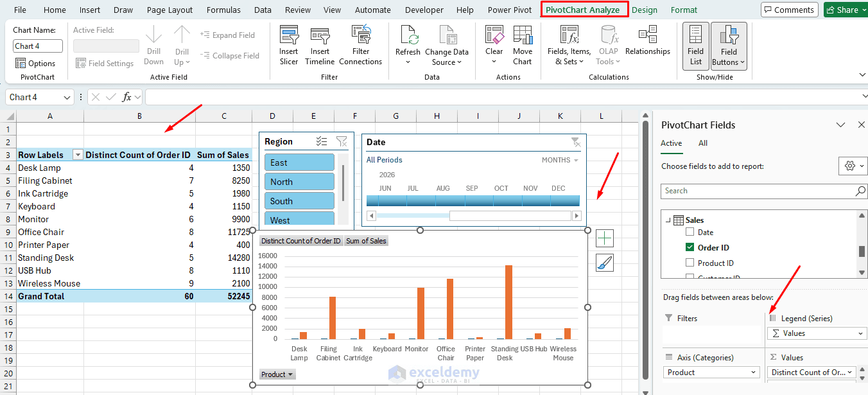Click the Chart Elements plus button

click(605, 238)
